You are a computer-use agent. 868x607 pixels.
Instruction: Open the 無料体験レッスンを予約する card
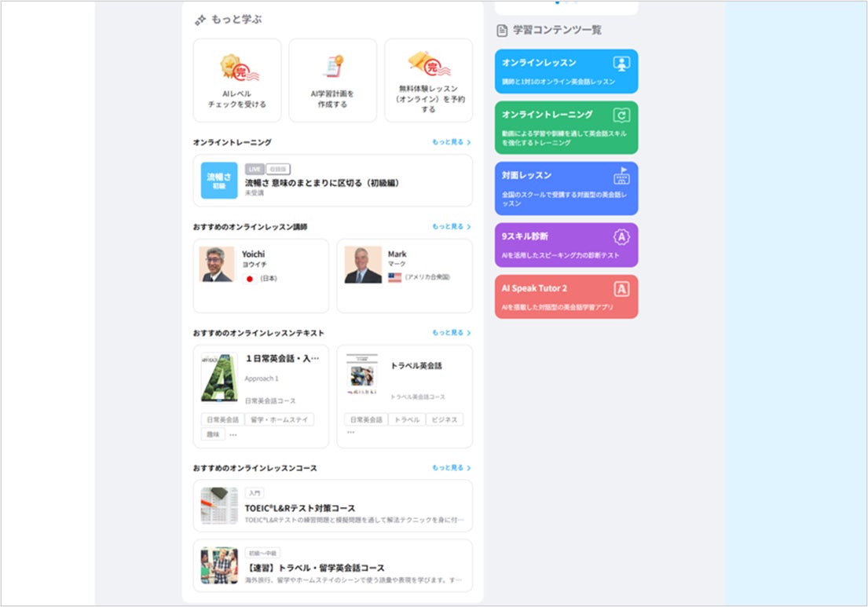[428, 80]
